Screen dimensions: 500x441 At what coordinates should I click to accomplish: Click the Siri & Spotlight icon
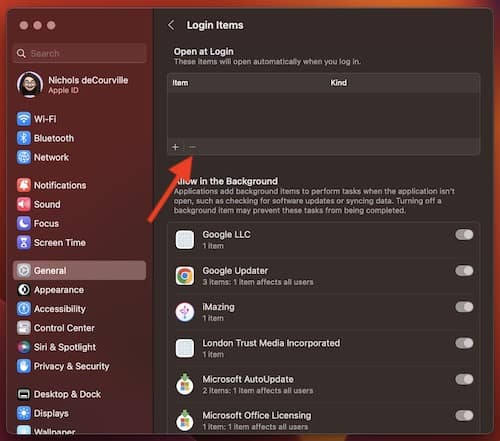coord(24,347)
